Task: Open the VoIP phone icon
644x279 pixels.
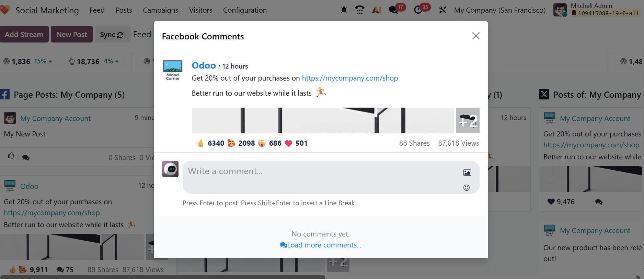Action: point(360,10)
